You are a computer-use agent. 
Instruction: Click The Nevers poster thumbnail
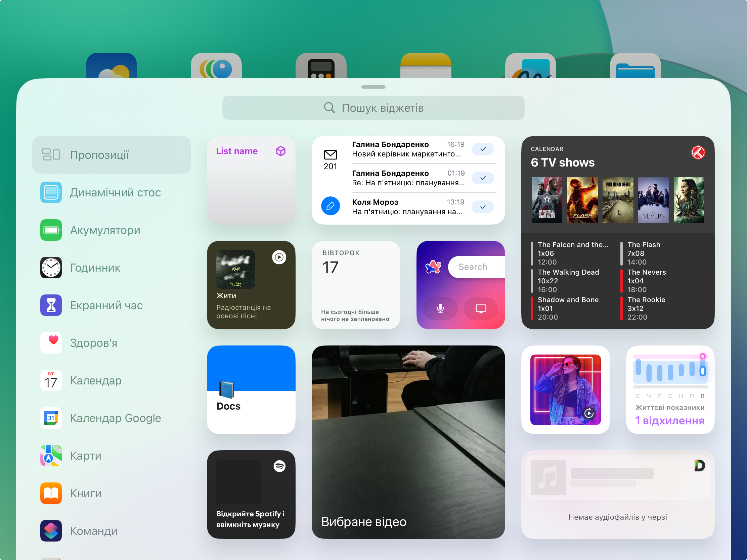(x=653, y=200)
